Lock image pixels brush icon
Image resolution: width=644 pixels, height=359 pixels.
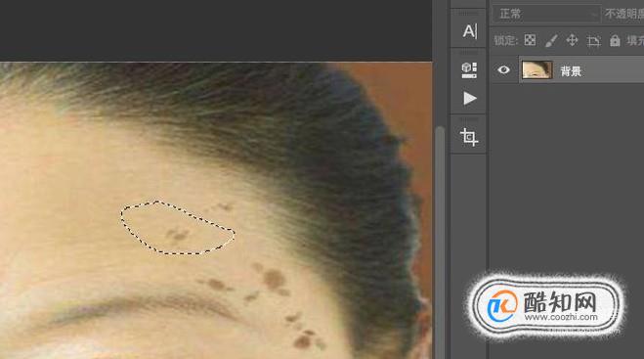point(551,40)
